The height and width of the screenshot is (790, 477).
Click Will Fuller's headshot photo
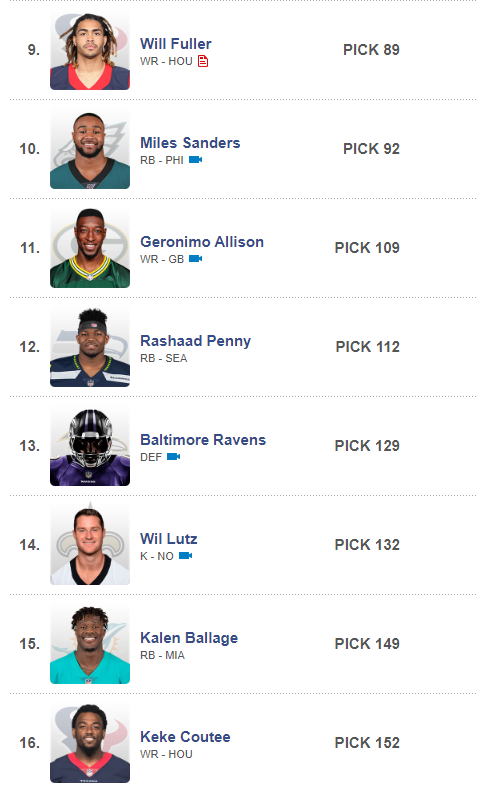[x=90, y=50]
